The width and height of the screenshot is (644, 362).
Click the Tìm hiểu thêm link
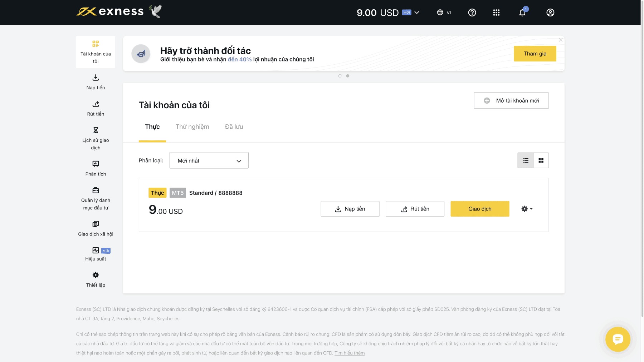350,353
